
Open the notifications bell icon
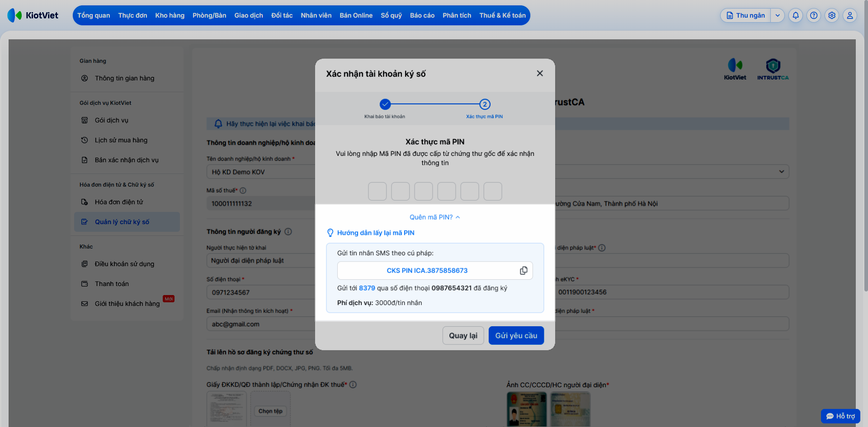(x=796, y=15)
